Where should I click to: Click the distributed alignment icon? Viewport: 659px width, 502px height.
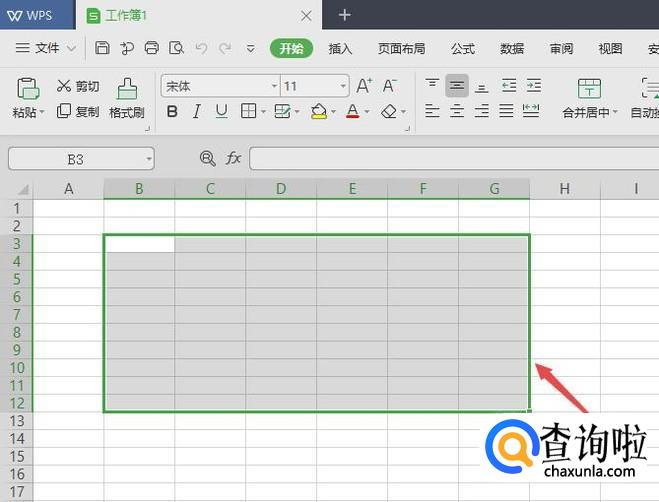(531, 111)
